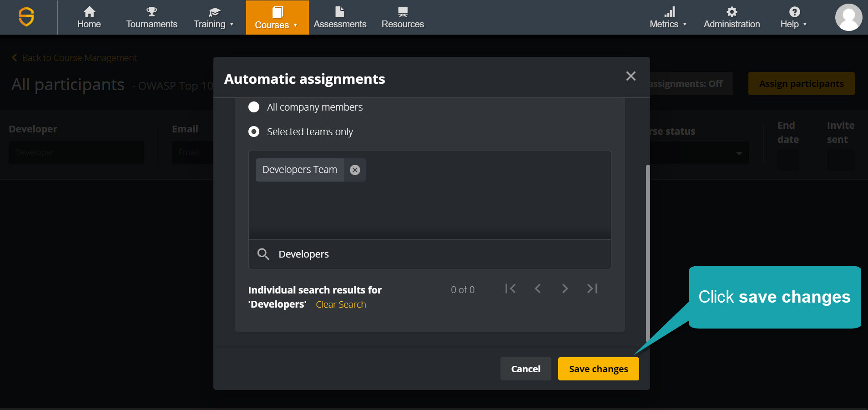Expand the Training menu
Screen dimensions: 868x410
(x=214, y=17)
